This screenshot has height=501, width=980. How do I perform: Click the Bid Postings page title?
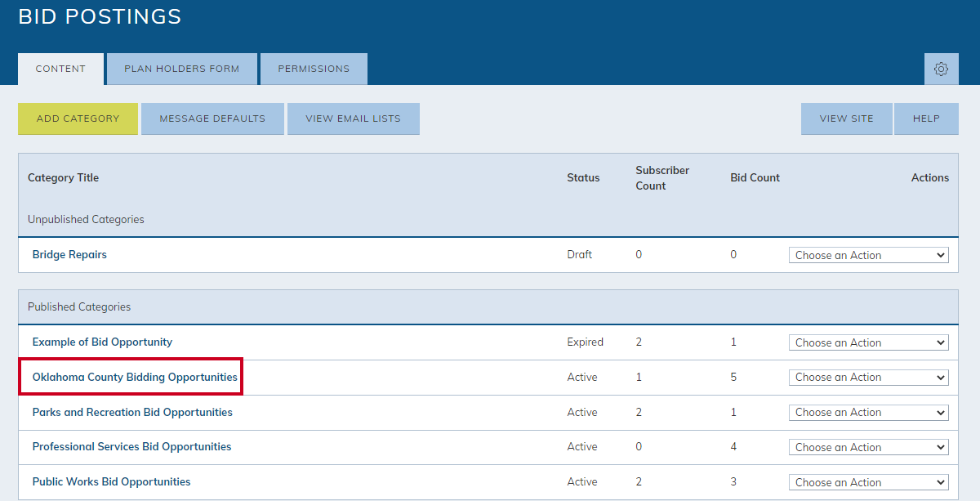tap(100, 16)
